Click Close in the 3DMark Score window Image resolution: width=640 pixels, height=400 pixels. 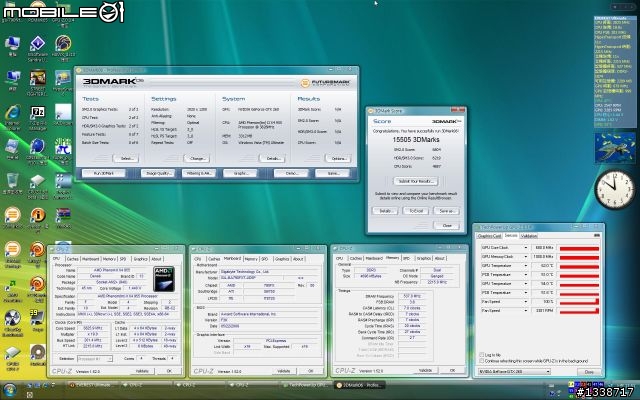click(x=446, y=225)
